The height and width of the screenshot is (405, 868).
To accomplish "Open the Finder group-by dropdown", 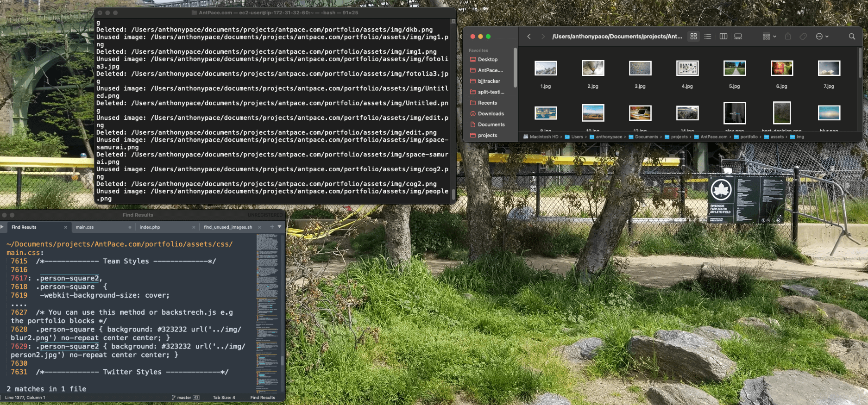I will click(769, 37).
